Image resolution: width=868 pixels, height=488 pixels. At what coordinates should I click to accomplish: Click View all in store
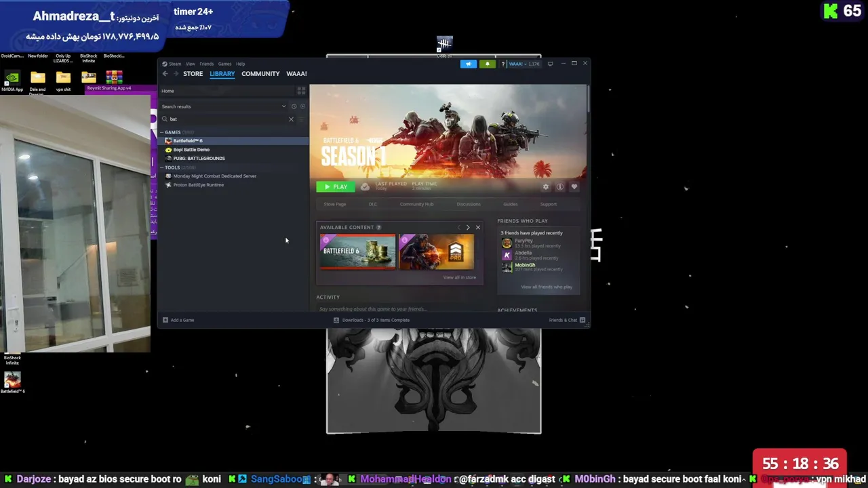pyautogui.click(x=460, y=277)
